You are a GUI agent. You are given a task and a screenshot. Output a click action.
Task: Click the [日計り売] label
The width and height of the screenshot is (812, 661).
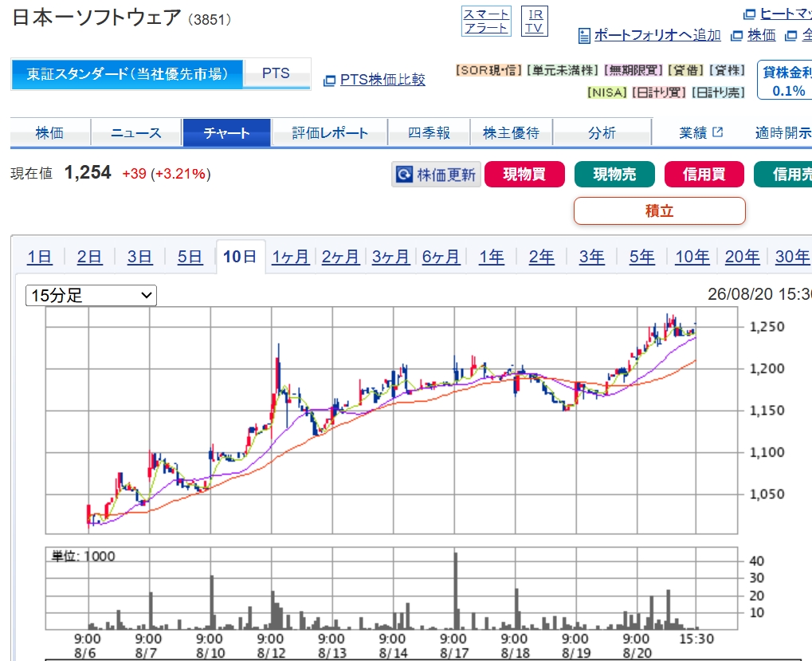718,92
